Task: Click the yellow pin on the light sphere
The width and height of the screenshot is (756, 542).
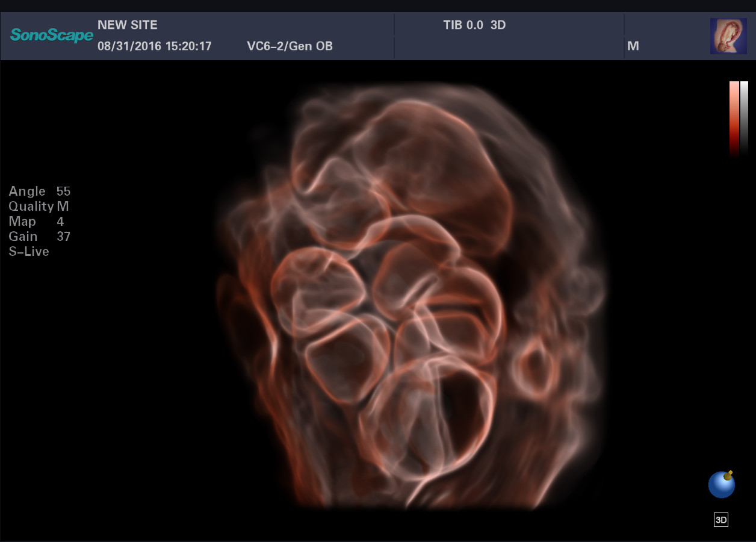Action: point(729,475)
